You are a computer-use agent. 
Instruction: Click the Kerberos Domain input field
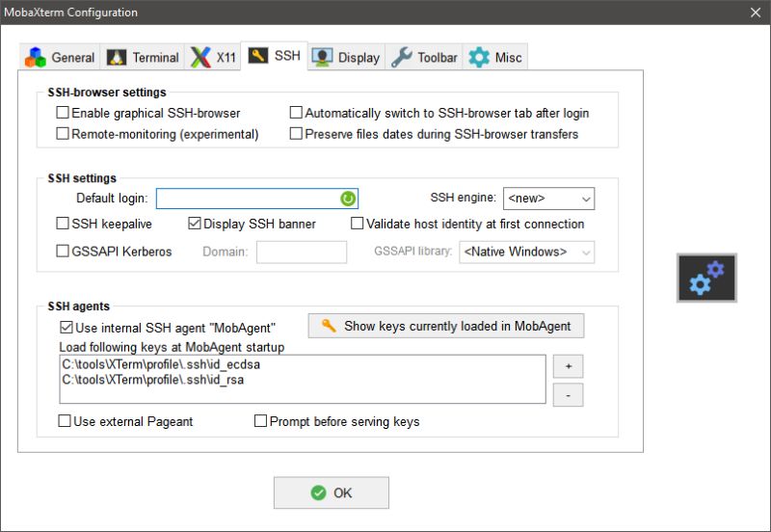tap(302, 252)
